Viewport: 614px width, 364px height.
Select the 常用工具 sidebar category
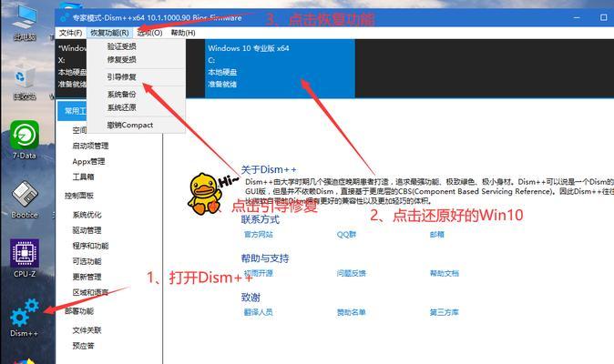[73, 111]
